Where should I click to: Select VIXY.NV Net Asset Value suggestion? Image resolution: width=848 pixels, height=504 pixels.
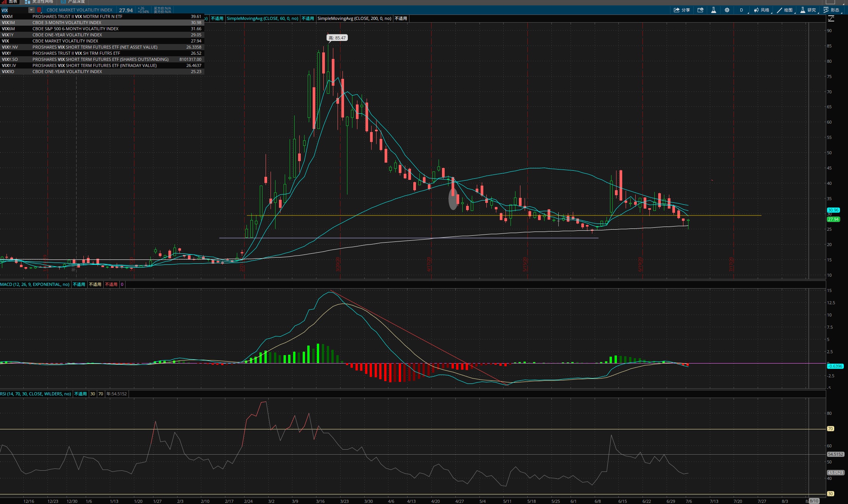102,47
